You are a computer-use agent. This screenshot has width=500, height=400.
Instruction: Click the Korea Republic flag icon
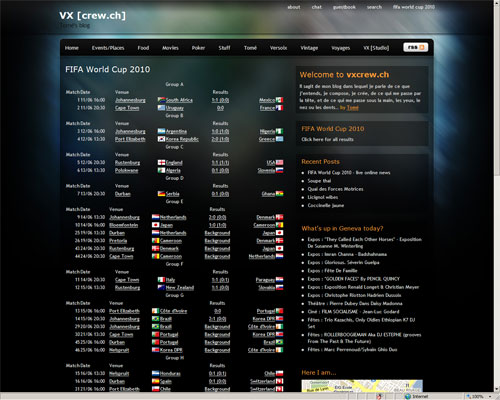[x=161, y=139]
